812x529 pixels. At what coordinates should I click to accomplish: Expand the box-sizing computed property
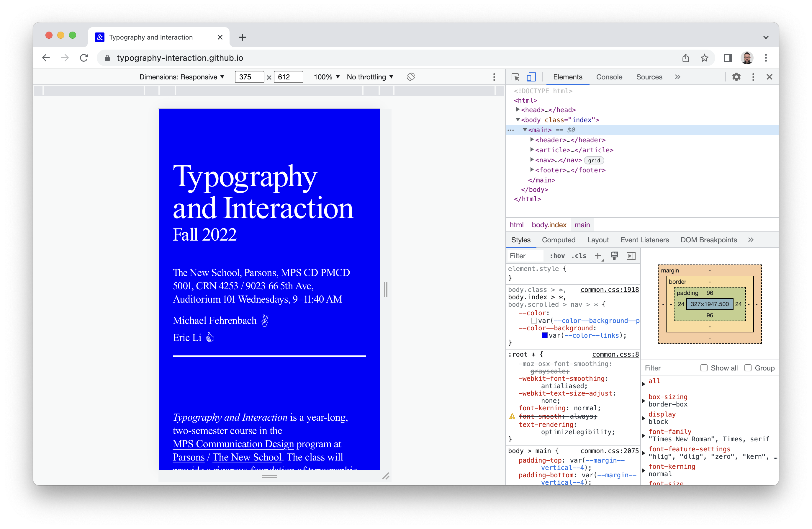(644, 401)
